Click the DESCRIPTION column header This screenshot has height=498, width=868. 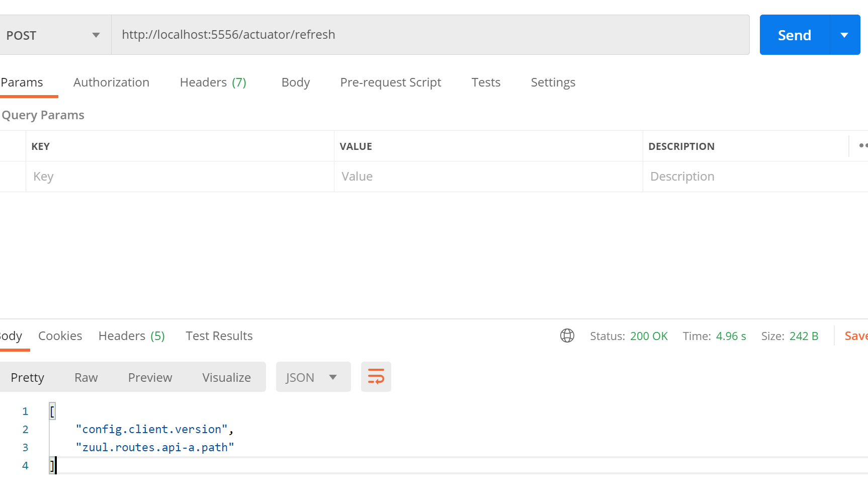[x=681, y=146]
